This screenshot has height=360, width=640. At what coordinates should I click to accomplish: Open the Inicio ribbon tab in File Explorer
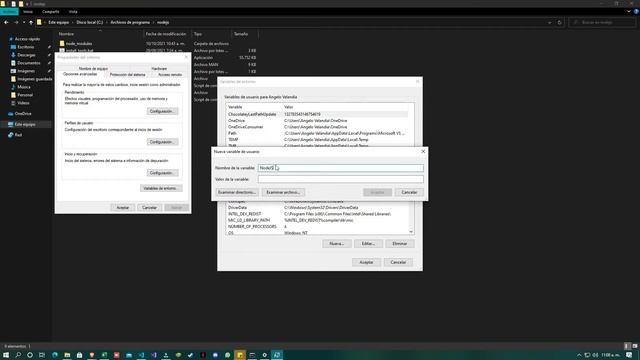[x=28, y=12]
